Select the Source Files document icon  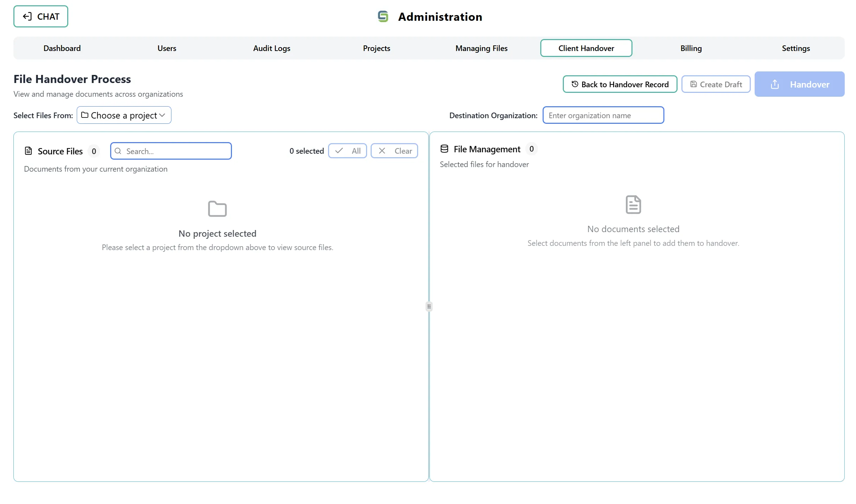coord(28,151)
